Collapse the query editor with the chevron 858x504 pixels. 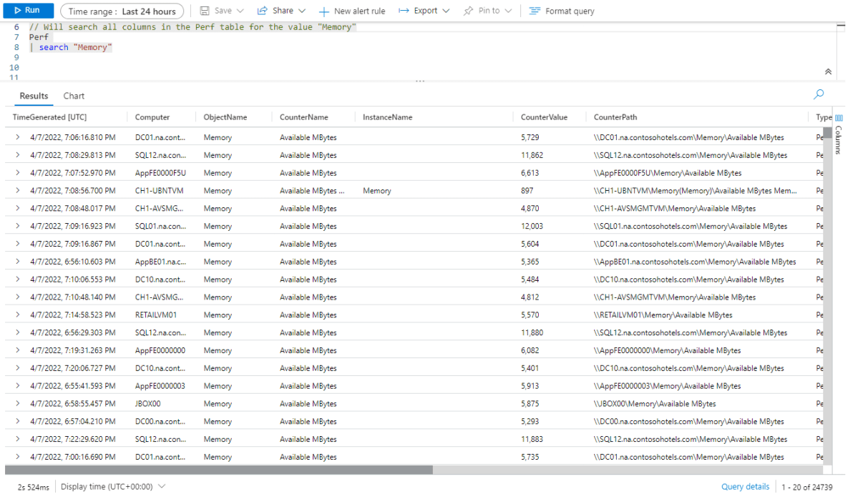[x=828, y=71]
